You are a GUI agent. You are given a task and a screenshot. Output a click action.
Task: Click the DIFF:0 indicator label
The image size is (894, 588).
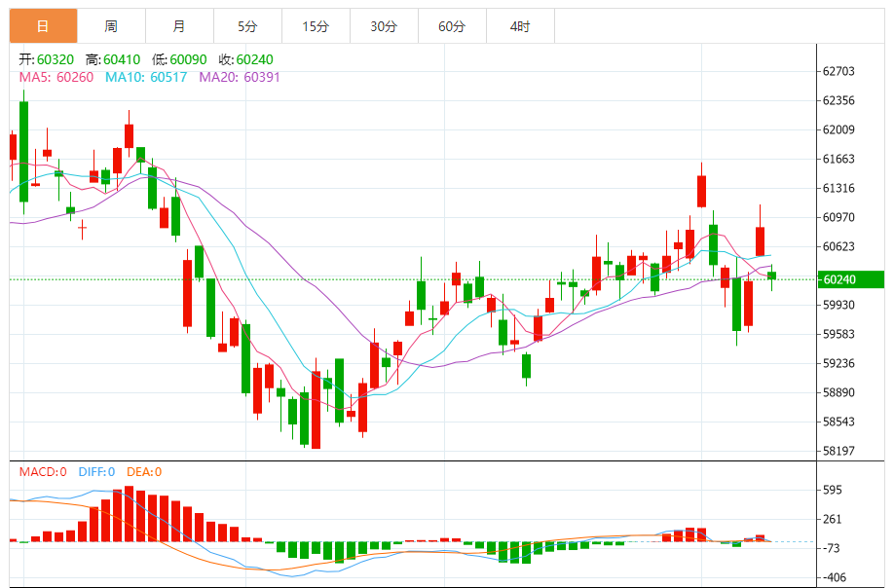[x=96, y=472]
